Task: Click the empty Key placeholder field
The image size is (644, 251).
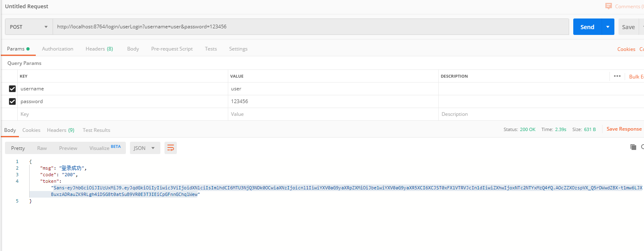Action: coord(123,114)
